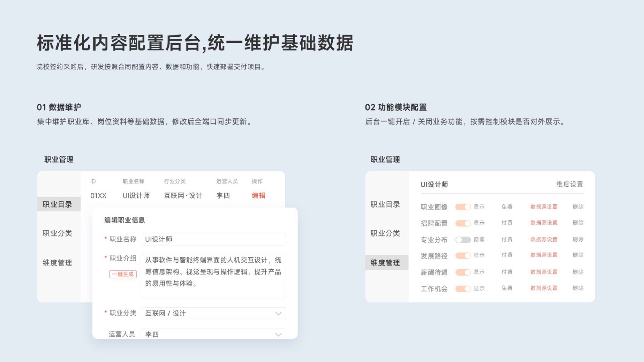Click the 职业名称 input field
644x362 pixels.
click(213, 239)
